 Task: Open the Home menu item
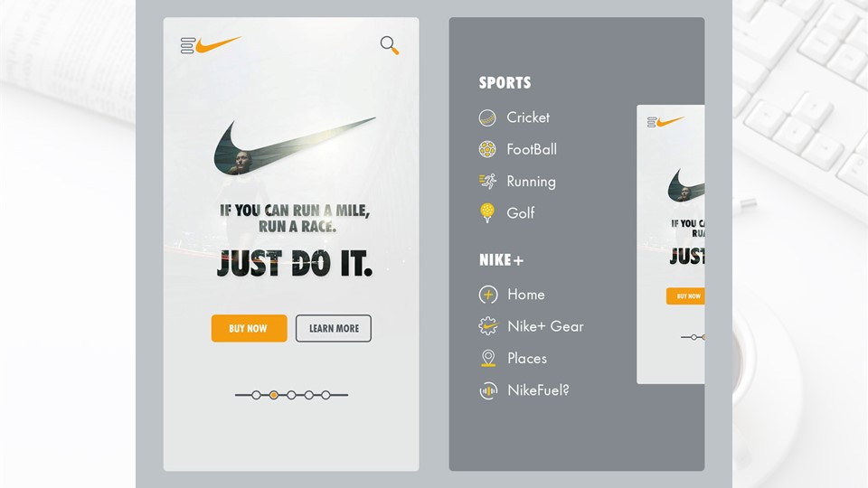pos(512,295)
